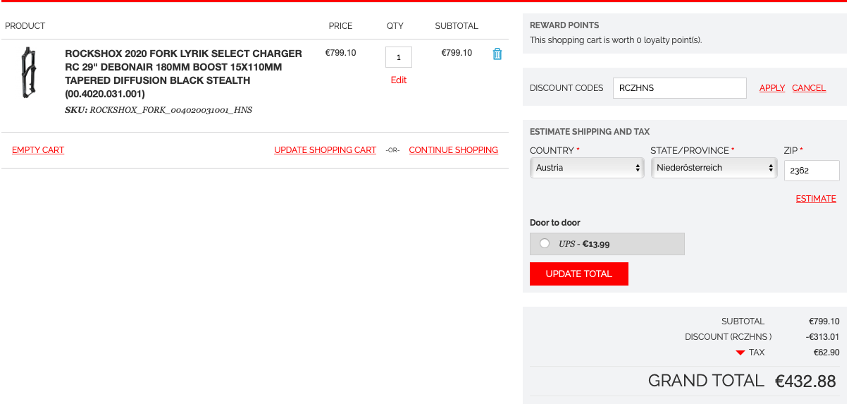Click the item price in the Price column
The width and height of the screenshot is (868, 404).
340,53
